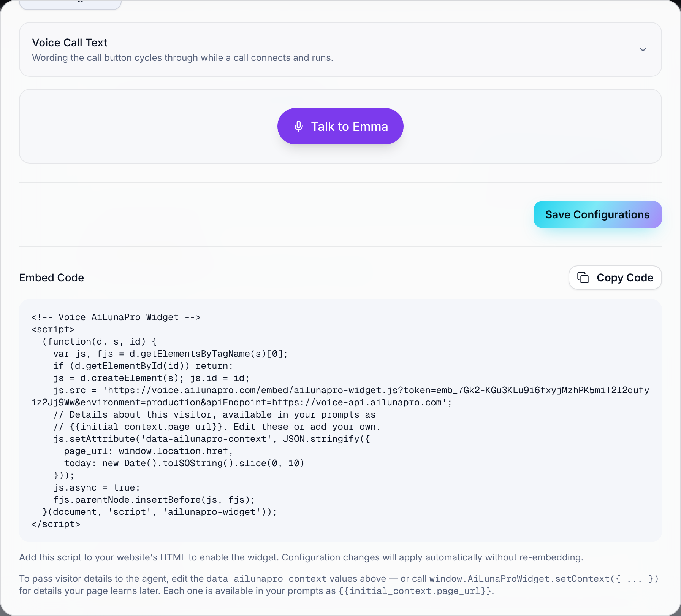Click the line "js.async = true;"
This screenshot has height=616, width=681.
coord(97,487)
